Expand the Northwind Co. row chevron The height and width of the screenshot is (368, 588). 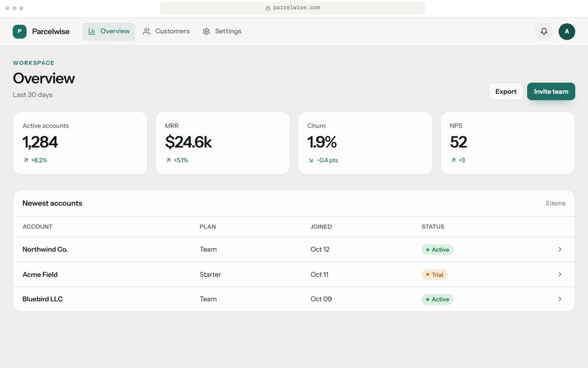[x=560, y=250]
